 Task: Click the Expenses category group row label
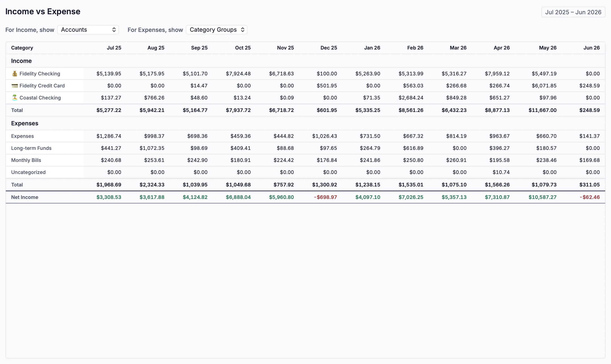coord(22,136)
